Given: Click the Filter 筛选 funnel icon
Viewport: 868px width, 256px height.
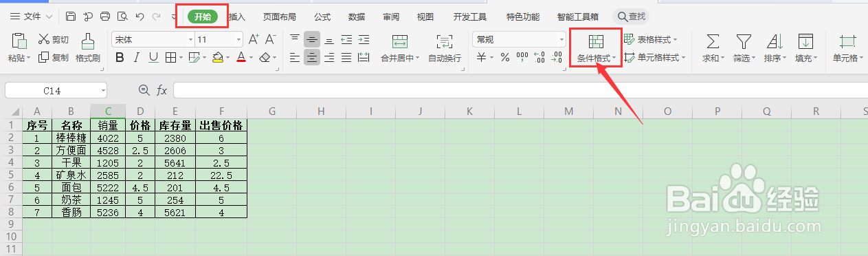Looking at the screenshot, I should 744,41.
